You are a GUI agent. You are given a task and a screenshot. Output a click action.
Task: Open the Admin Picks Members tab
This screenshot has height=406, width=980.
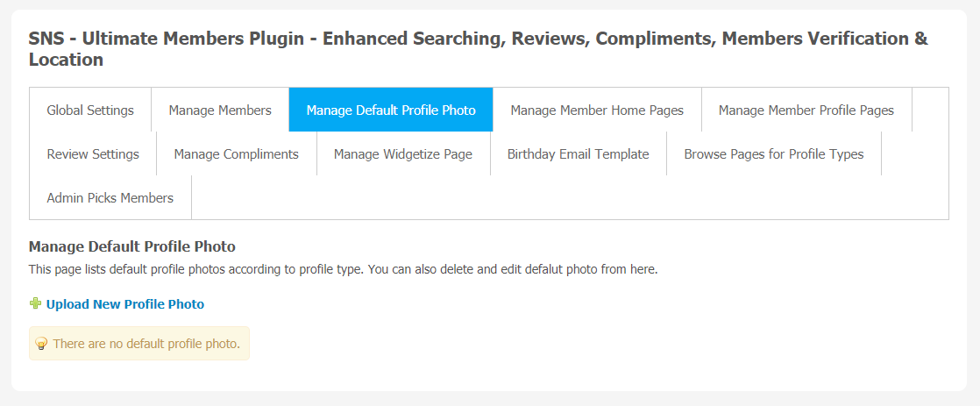(110, 197)
